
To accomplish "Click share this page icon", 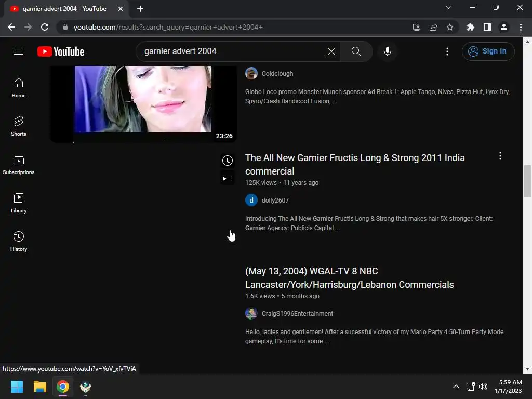I will pos(433,27).
